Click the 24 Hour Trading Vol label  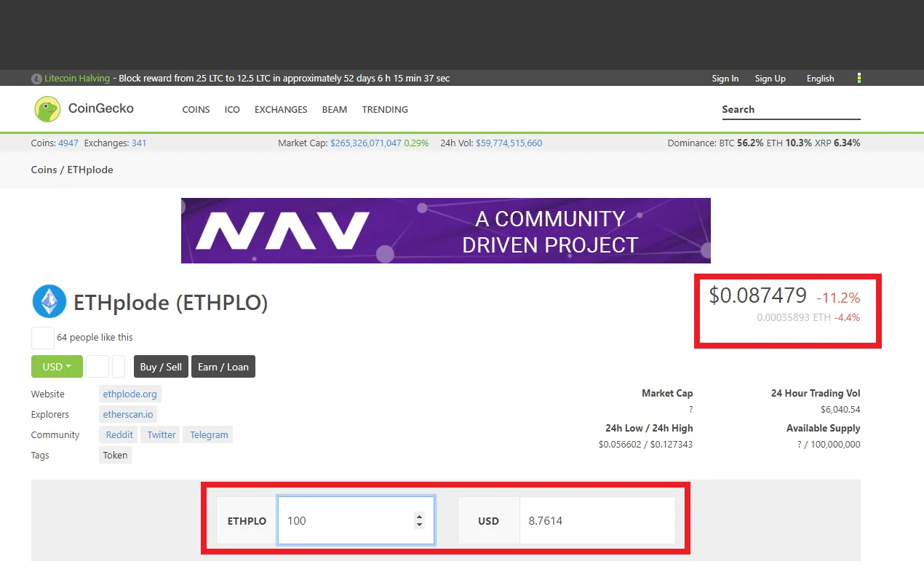pyautogui.click(x=816, y=393)
